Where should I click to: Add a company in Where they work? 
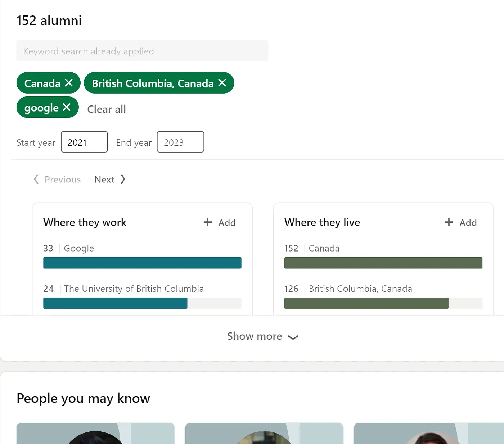coord(220,222)
